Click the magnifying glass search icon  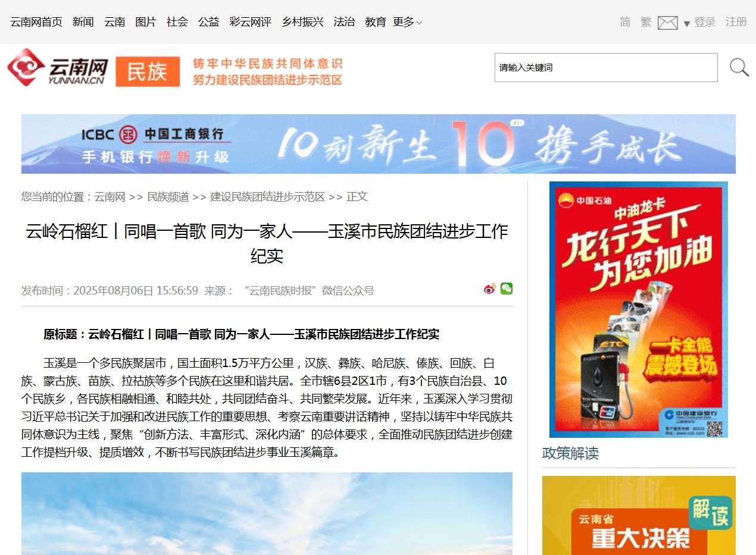(739, 68)
